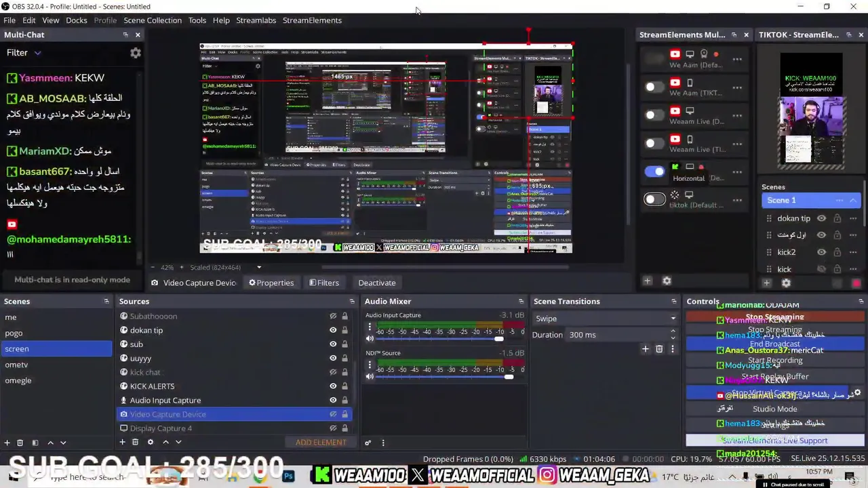Toggle Weaam Live (TI... output switch
Image resolution: width=868 pixels, height=488 pixels.
[654, 143]
